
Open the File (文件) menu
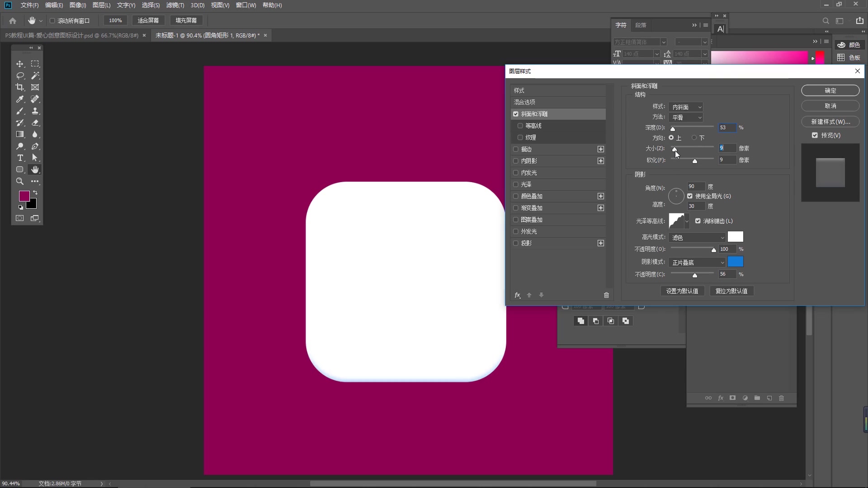[x=29, y=5]
